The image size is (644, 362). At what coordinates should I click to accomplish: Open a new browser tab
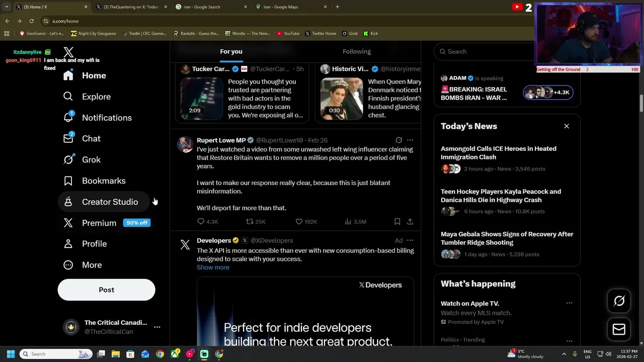(x=337, y=7)
